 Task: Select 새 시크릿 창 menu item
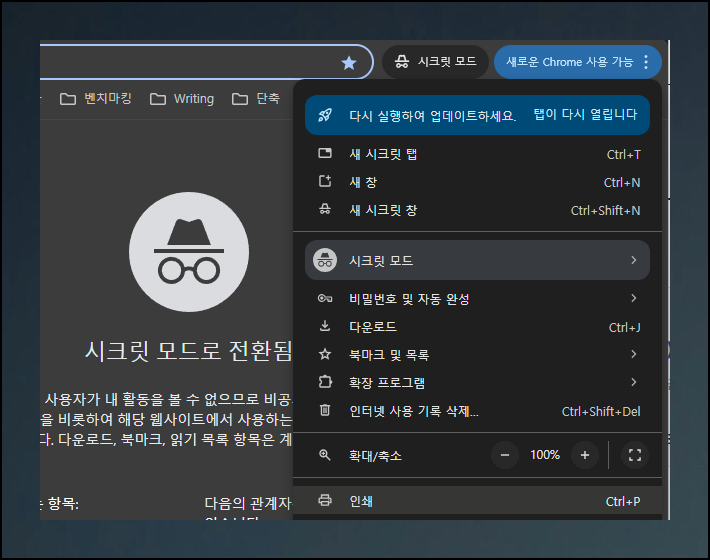(x=477, y=210)
